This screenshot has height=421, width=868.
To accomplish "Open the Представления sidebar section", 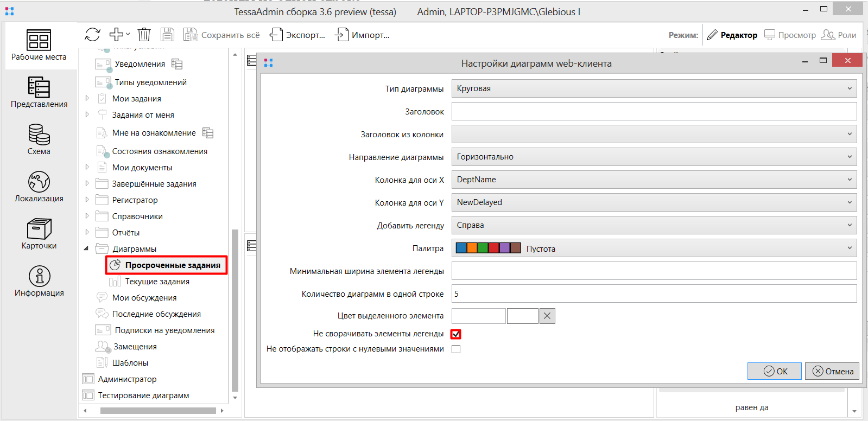I will tap(39, 92).
